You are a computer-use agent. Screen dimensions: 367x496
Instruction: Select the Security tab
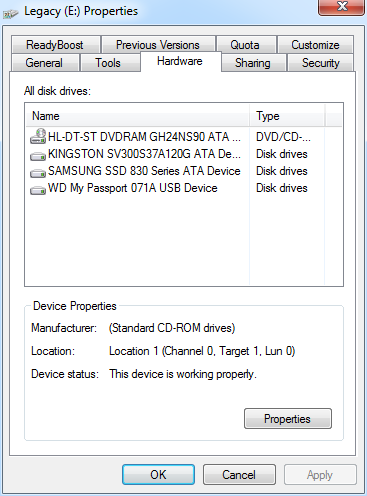click(320, 63)
